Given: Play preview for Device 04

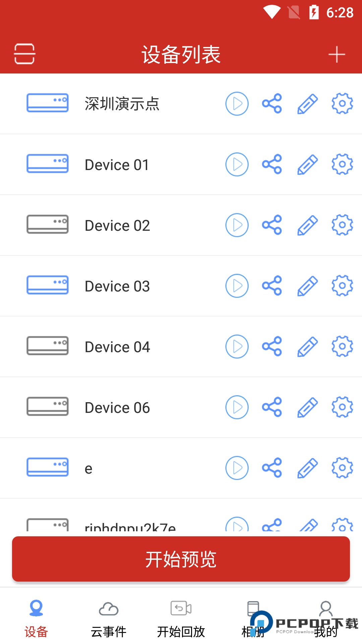Looking at the screenshot, I should (x=237, y=346).
